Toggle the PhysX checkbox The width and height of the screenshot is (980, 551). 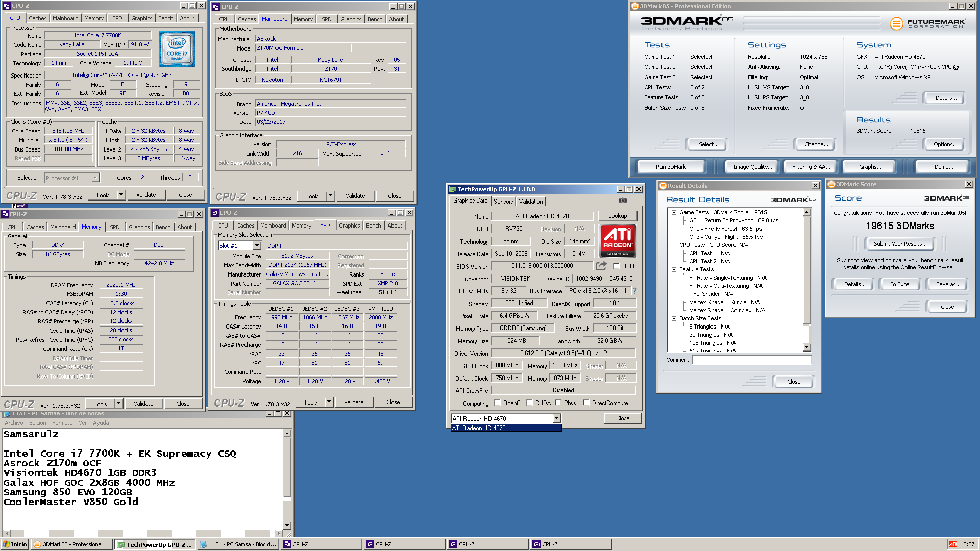point(558,403)
